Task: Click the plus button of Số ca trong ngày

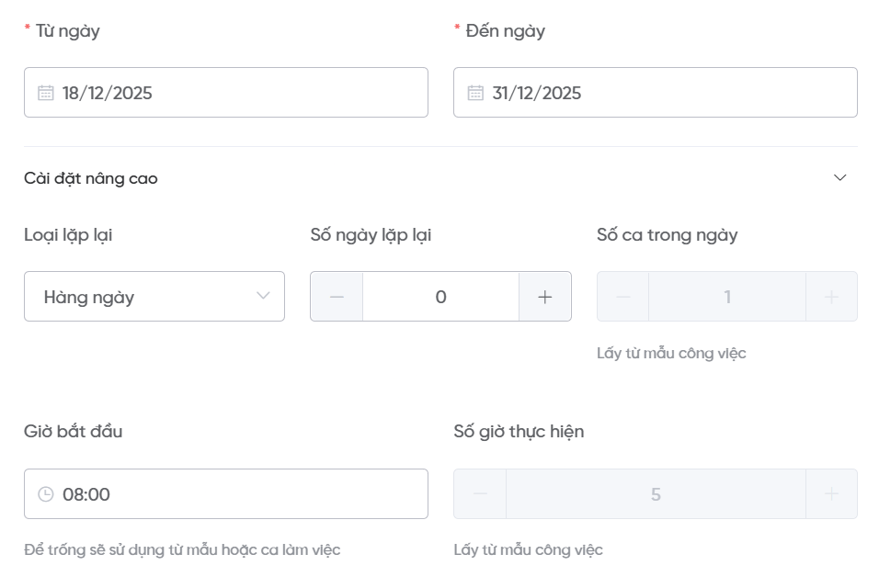Action: [831, 297]
